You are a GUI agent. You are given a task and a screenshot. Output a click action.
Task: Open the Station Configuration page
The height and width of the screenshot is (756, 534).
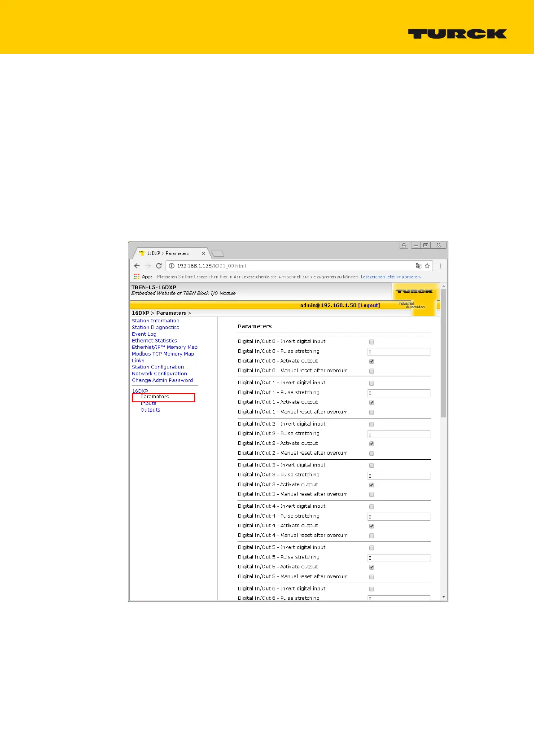coord(158,367)
